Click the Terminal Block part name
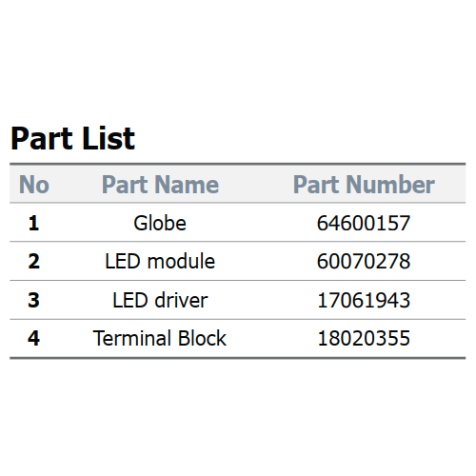Image resolution: width=476 pixels, height=476 pixels. [x=160, y=338]
